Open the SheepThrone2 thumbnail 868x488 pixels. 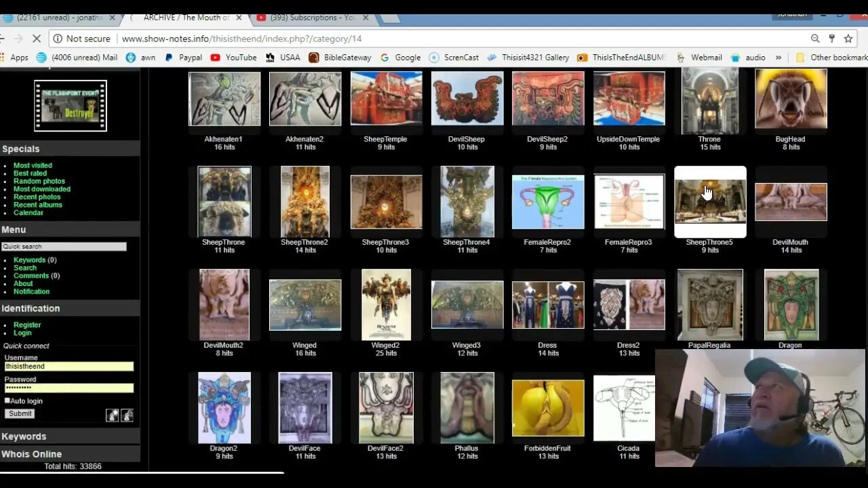tap(305, 202)
